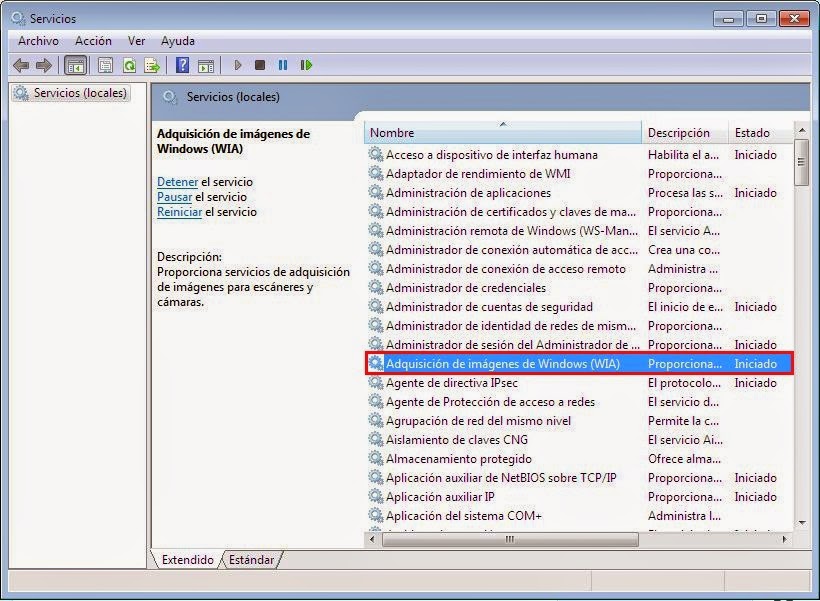The height and width of the screenshot is (601, 820).
Task: Select Agente de Protección de acceso a redes
Action: coord(579,402)
